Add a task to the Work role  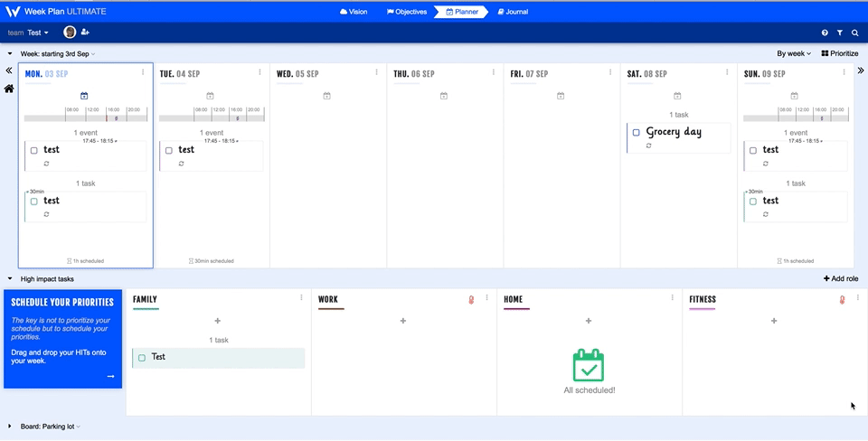point(403,321)
